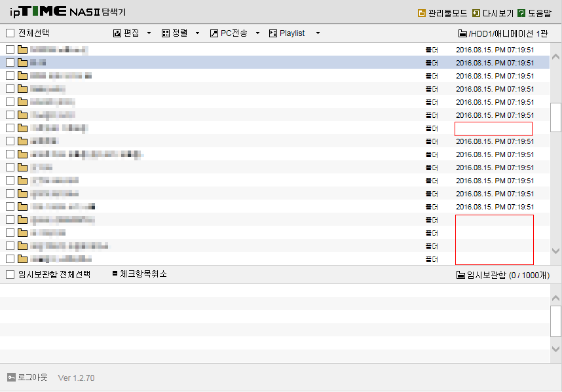Expand the 정렬 dropdown arrow

(198, 33)
